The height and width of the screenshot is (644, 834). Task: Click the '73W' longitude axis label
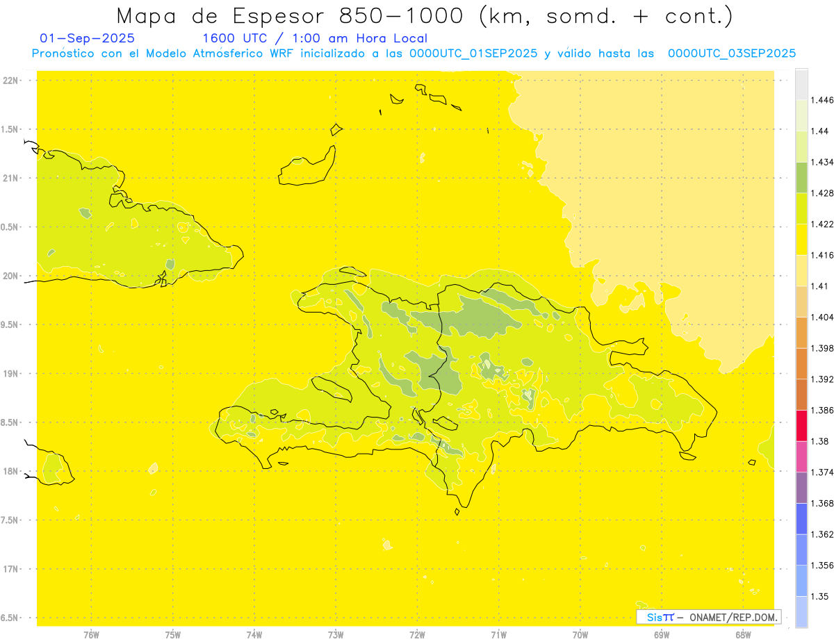336,635
